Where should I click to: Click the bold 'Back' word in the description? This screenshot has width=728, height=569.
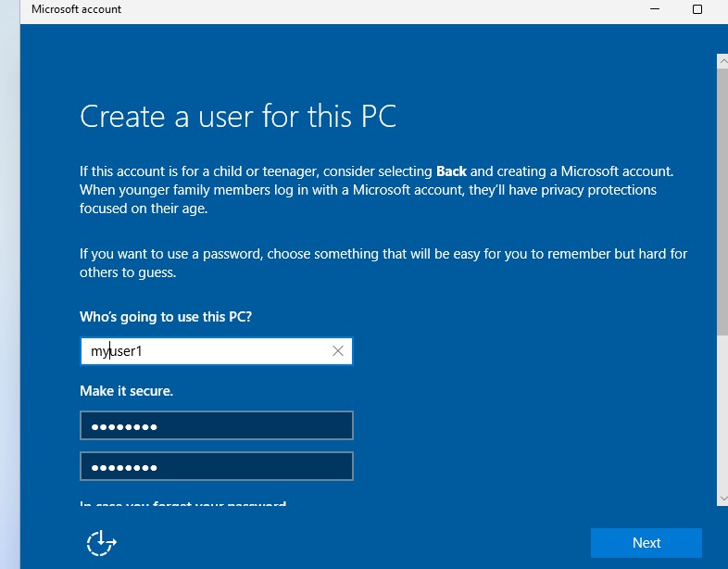452,171
